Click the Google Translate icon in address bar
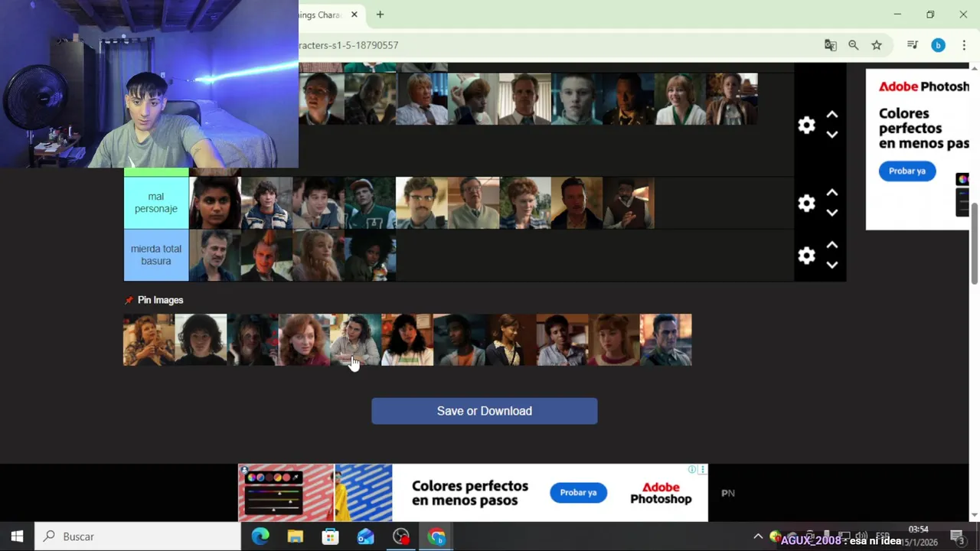The height and width of the screenshot is (551, 980). click(x=831, y=45)
